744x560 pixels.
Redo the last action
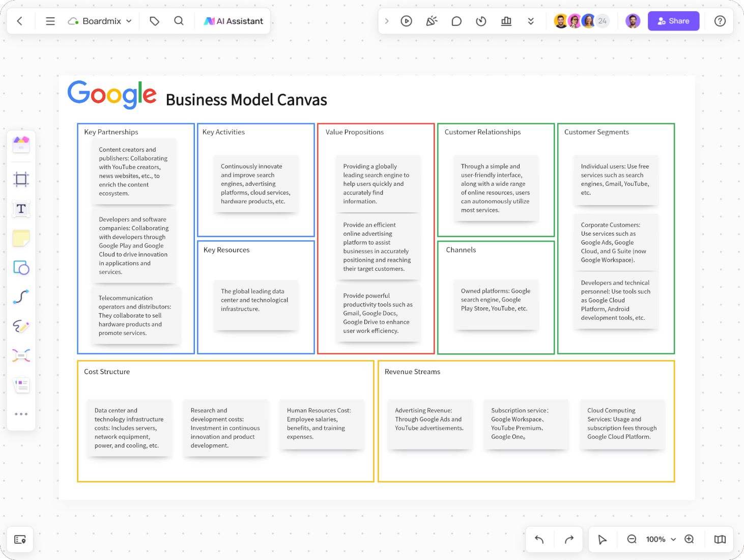pos(569,539)
